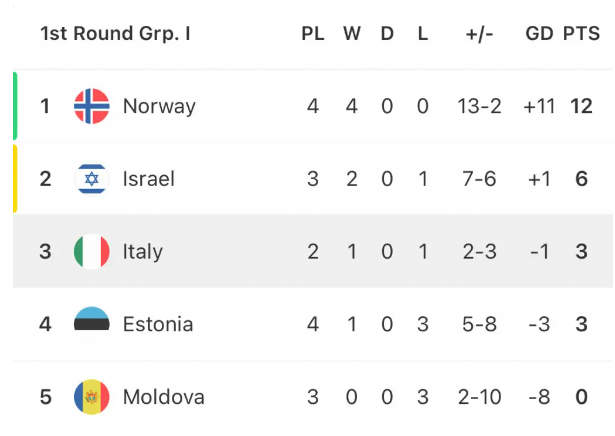
Task: Open the Moldova team page
Action: pos(164,397)
